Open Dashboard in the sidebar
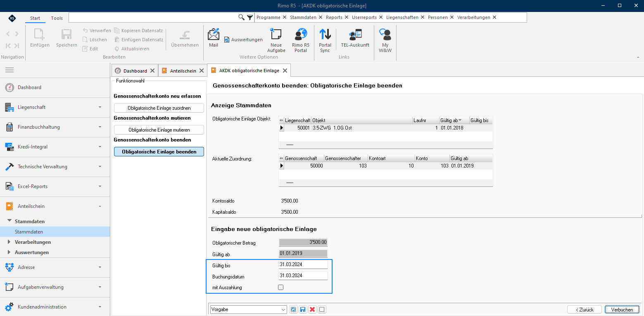The image size is (644, 316). (55, 87)
